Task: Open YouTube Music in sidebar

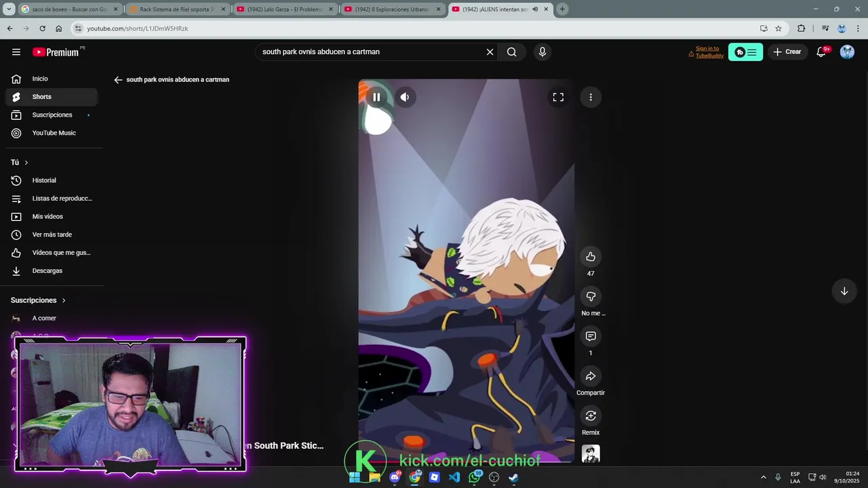Action: tap(52, 134)
